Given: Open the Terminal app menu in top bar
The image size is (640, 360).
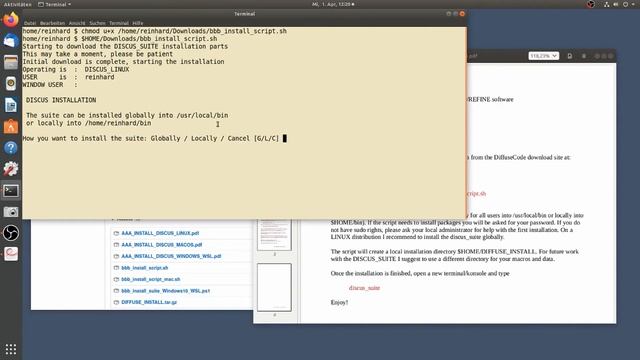Looking at the screenshot, I should 54,4.
